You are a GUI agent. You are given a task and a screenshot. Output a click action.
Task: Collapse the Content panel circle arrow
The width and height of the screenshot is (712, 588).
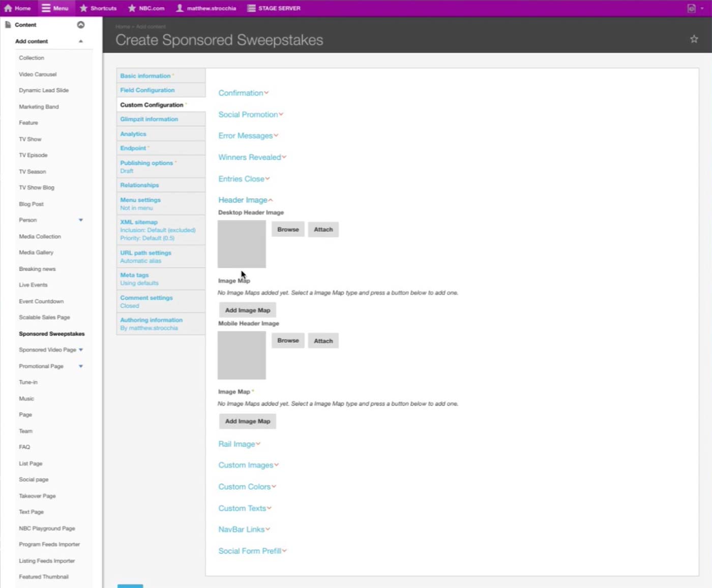click(80, 25)
